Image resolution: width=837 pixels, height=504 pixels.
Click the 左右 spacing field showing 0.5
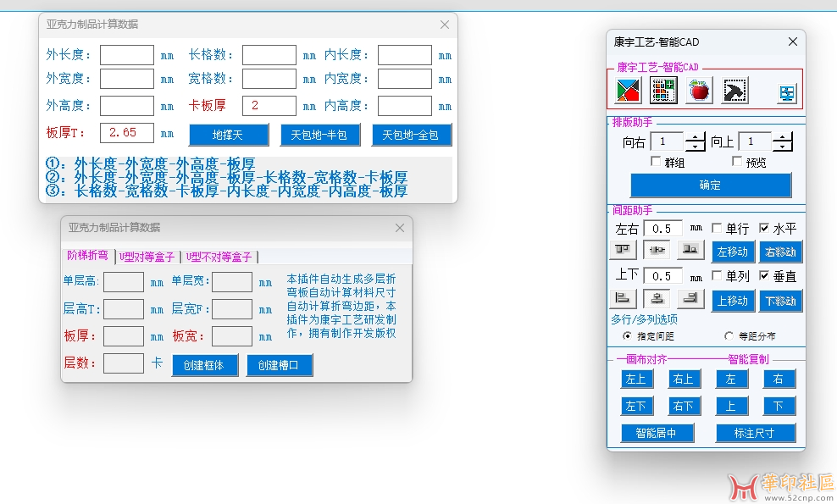pos(663,229)
